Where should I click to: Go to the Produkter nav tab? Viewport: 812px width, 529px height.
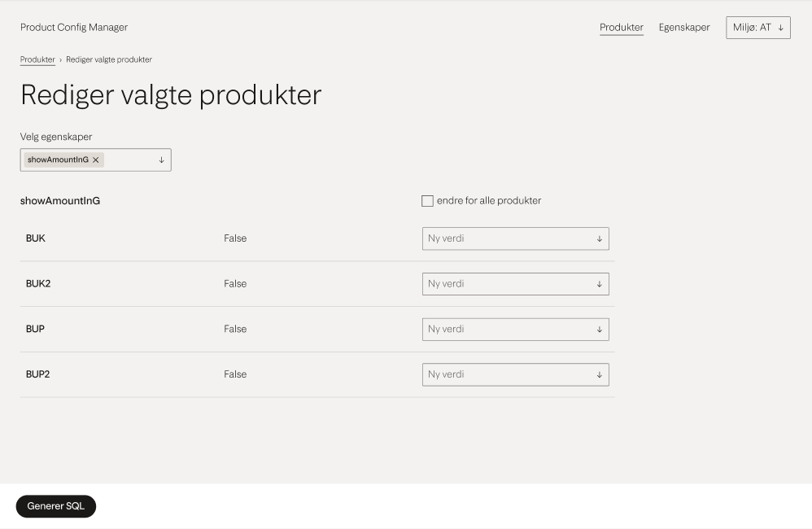pos(622,28)
